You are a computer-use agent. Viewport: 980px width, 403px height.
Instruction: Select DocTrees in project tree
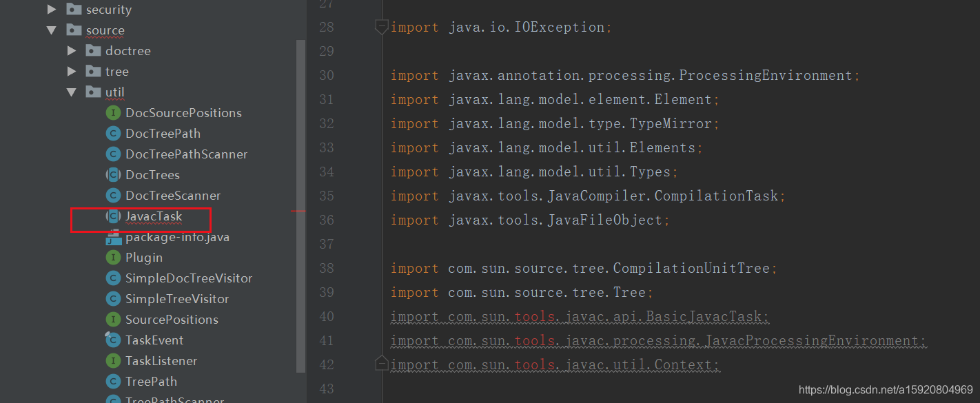click(152, 175)
